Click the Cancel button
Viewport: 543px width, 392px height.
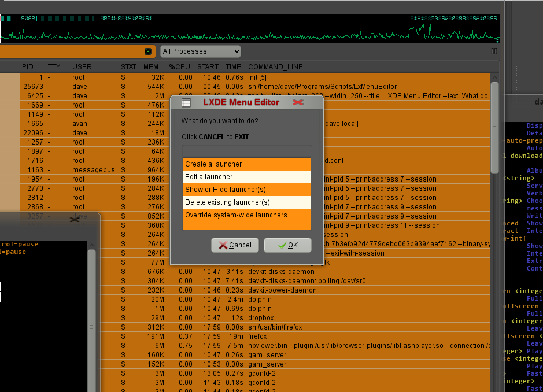pos(235,245)
